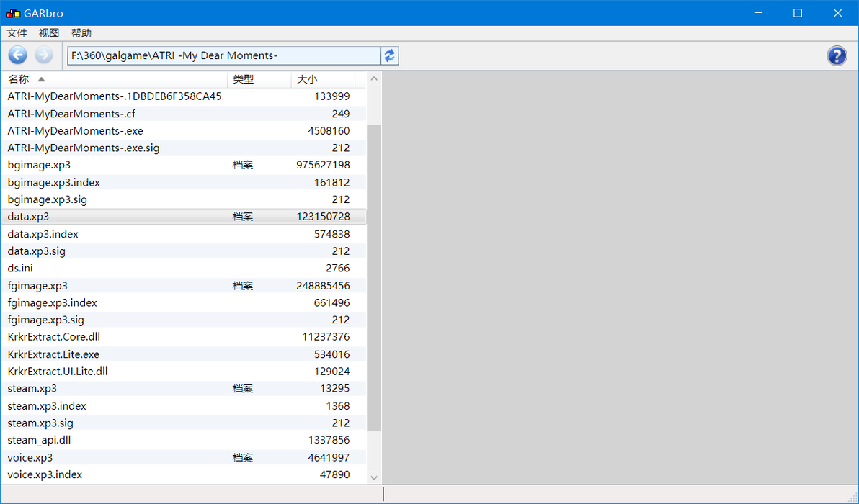Open the 文件 menu
Screen dimensions: 859x504
pyautogui.click(x=17, y=33)
